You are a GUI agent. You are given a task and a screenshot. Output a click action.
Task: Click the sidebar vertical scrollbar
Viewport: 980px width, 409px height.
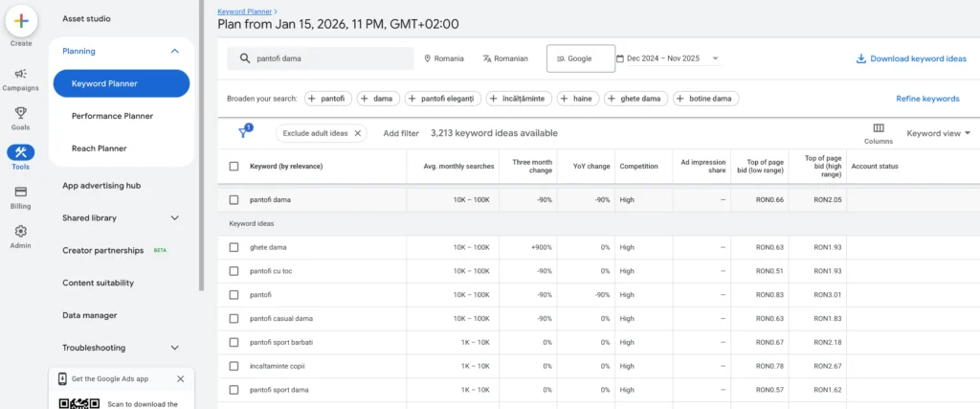point(201,145)
